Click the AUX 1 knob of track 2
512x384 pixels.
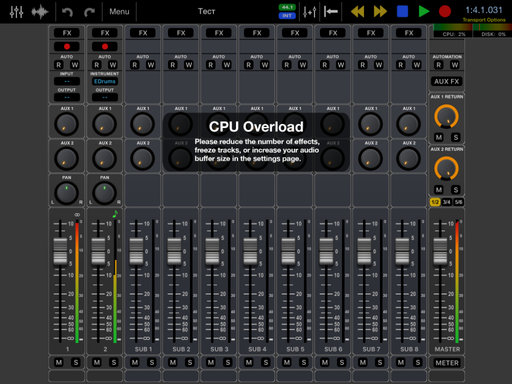click(104, 124)
